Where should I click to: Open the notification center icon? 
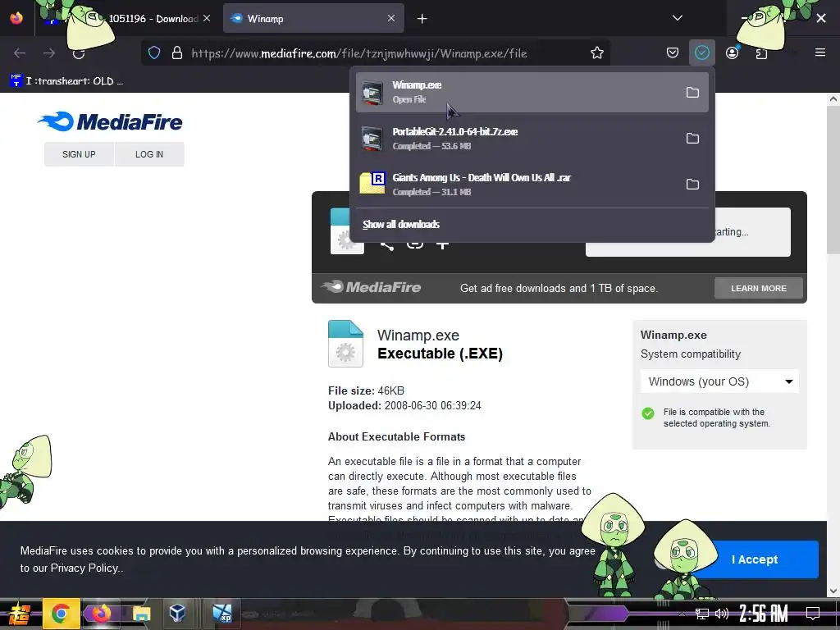813,614
